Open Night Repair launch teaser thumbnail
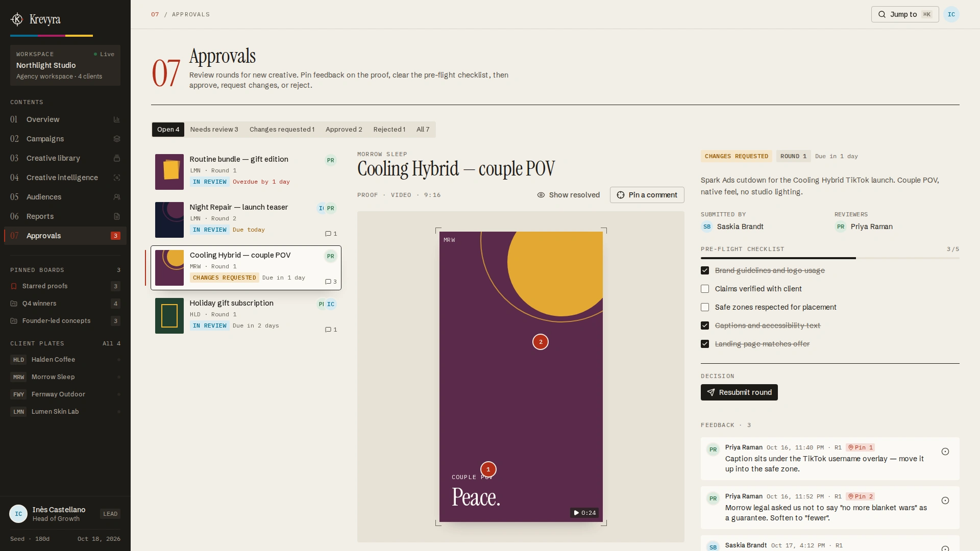The height and width of the screenshot is (551, 980). tap(169, 220)
